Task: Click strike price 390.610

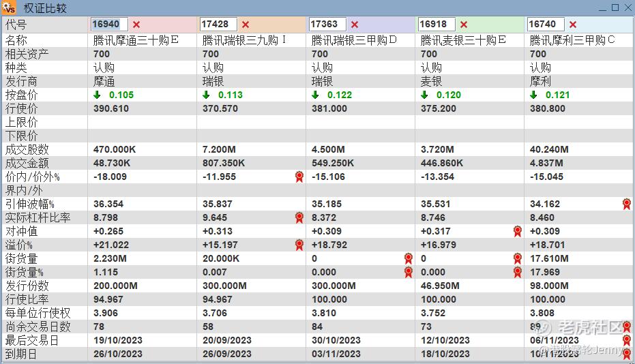Action: 111,108
